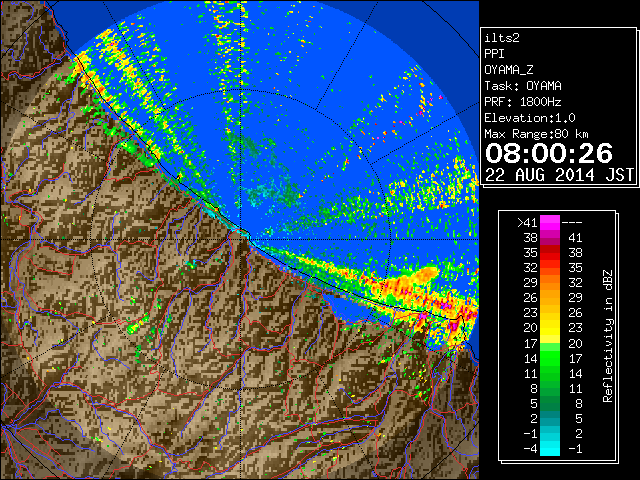Pick the dark green 5–8 dBZ swatch
This screenshot has width=640, height=480.
(x=549, y=403)
